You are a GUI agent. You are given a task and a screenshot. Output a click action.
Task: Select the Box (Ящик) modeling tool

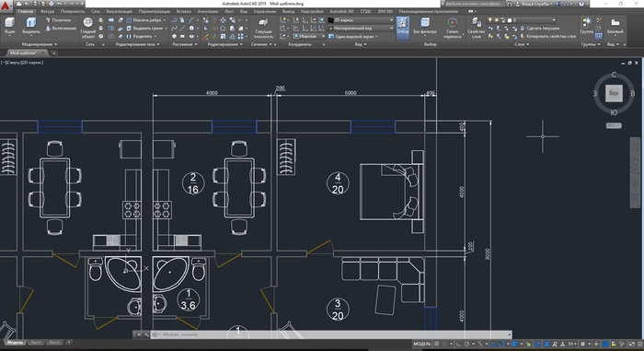[9, 26]
